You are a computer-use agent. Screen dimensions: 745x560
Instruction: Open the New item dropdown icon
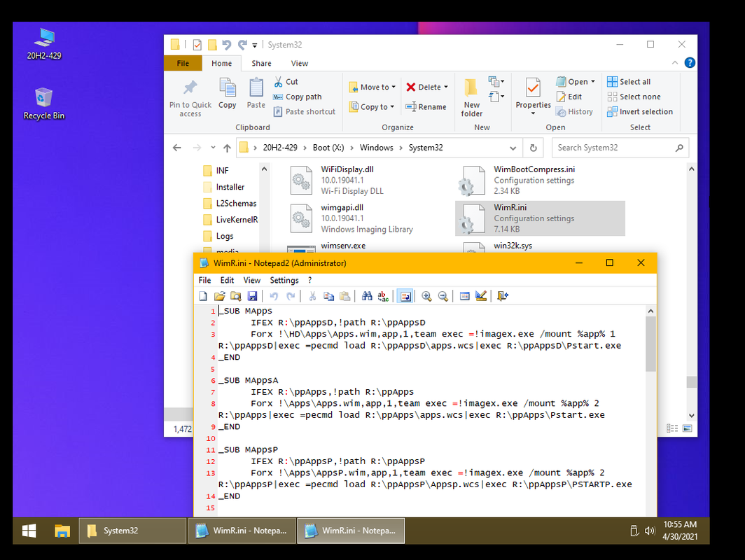(496, 82)
